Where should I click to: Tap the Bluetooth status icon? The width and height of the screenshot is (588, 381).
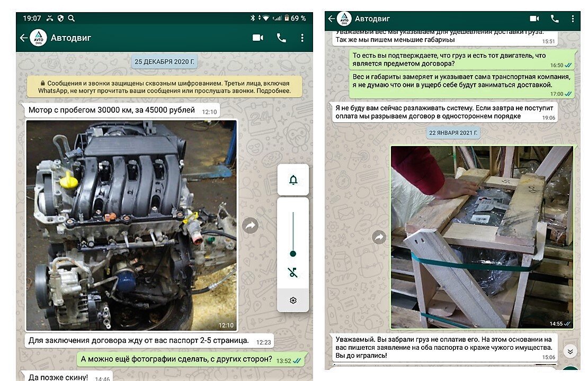(252, 18)
